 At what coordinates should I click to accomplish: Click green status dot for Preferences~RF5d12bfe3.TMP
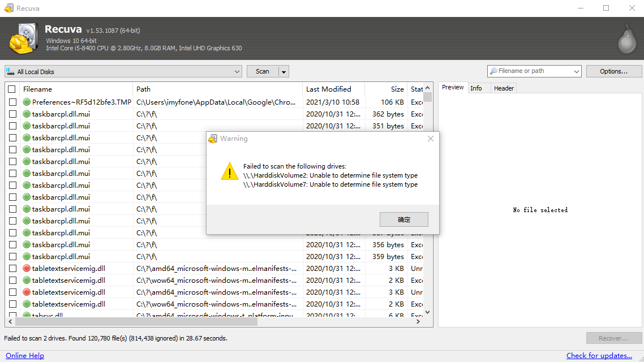[27, 102]
